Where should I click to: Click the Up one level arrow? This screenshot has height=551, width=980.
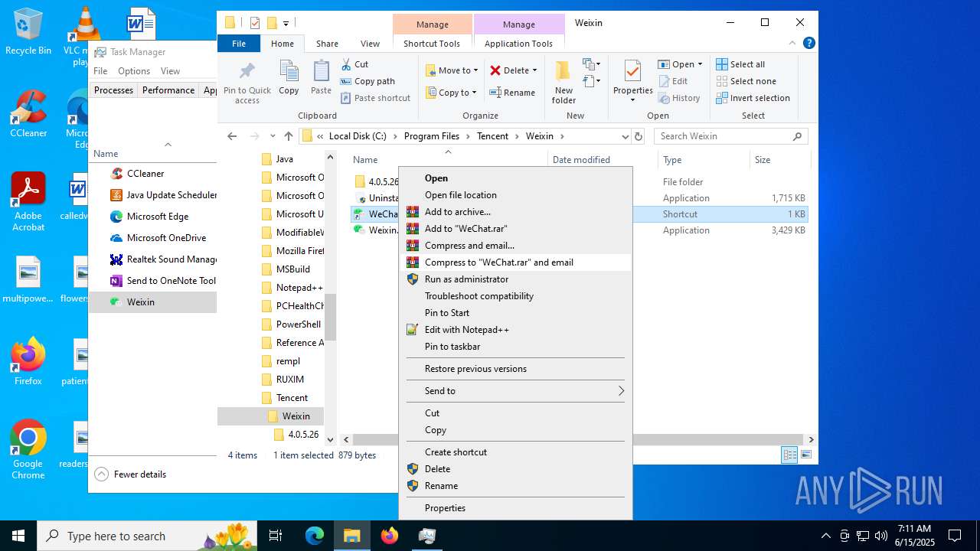click(x=288, y=136)
